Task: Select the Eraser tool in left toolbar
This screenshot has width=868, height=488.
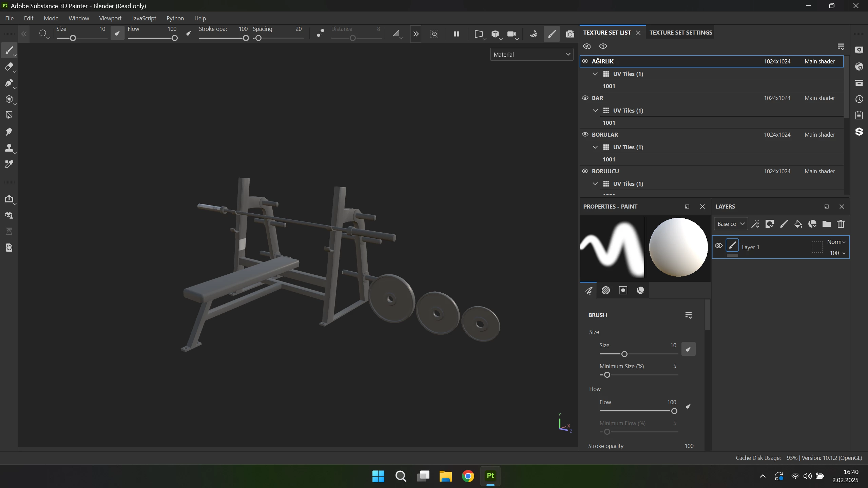Action: tap(9, 66)
